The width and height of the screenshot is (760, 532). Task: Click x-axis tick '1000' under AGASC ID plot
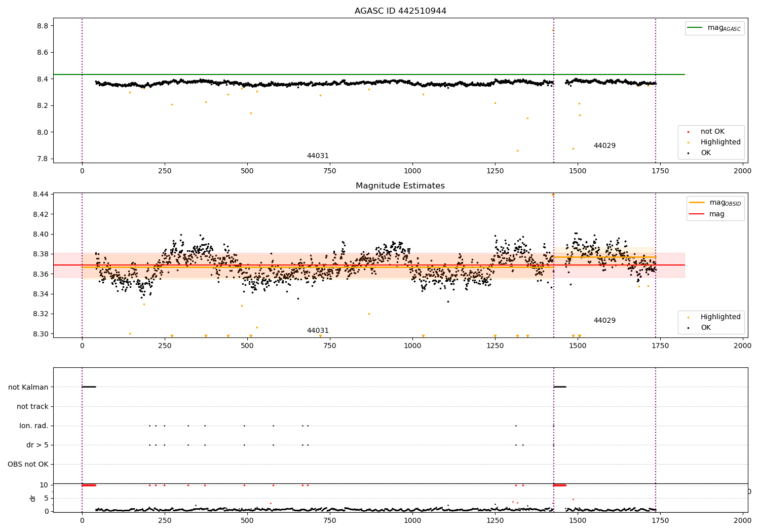(x=412, y=171)
